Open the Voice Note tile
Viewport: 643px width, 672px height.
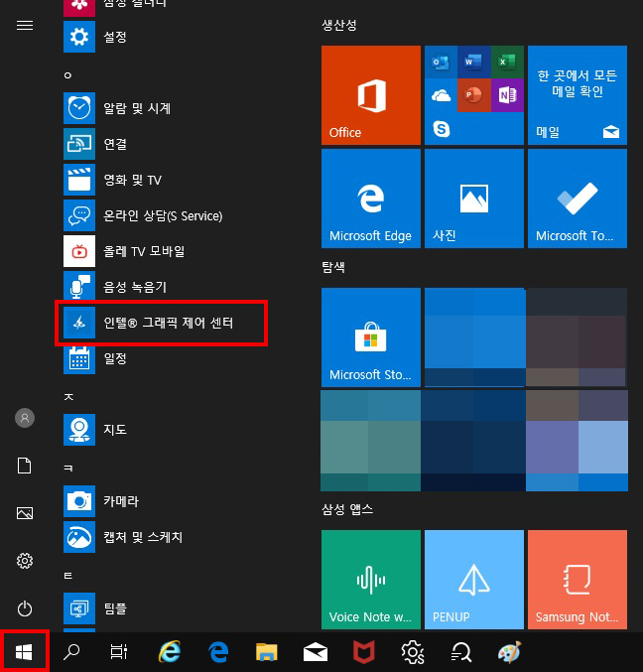point(370,580)
